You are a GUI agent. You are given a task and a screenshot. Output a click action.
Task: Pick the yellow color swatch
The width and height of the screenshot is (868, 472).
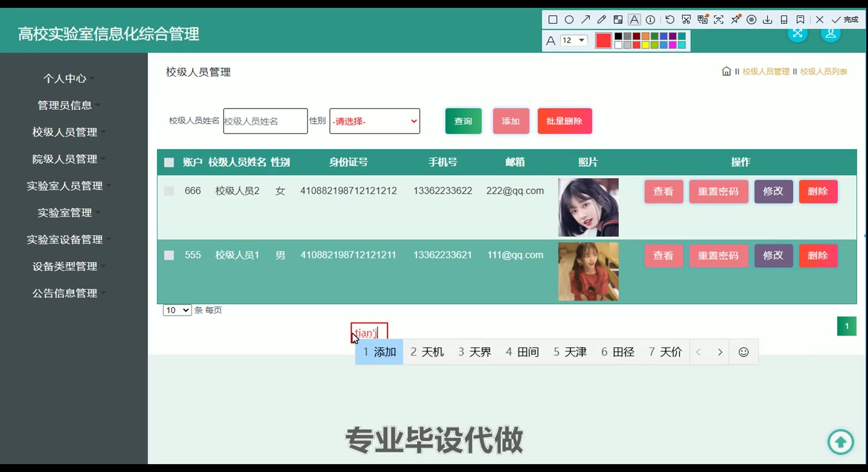coord(645,45)
